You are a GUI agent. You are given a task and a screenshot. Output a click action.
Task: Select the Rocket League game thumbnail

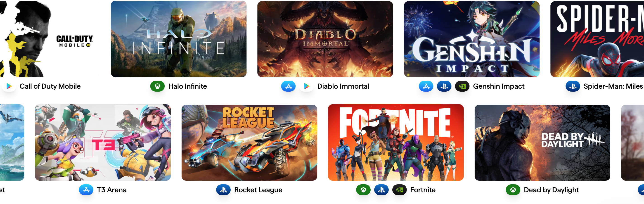click(x=249, y=142)
